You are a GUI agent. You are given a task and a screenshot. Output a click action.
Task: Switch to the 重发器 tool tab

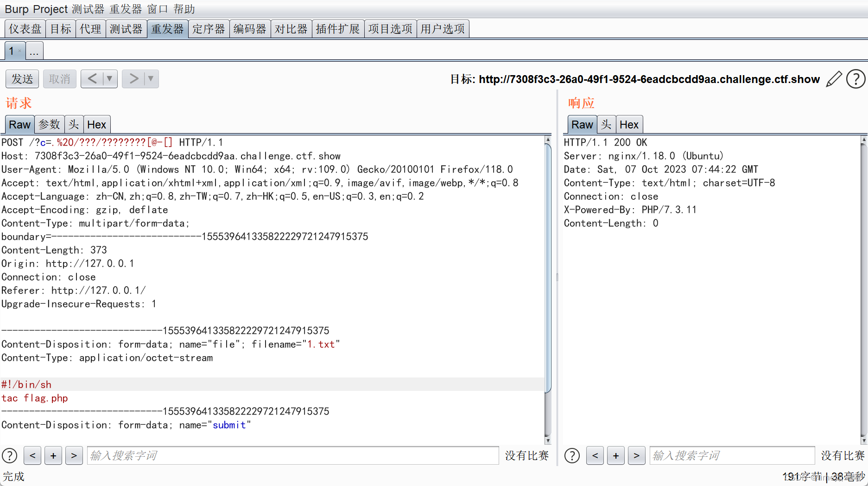pos(167,29)
